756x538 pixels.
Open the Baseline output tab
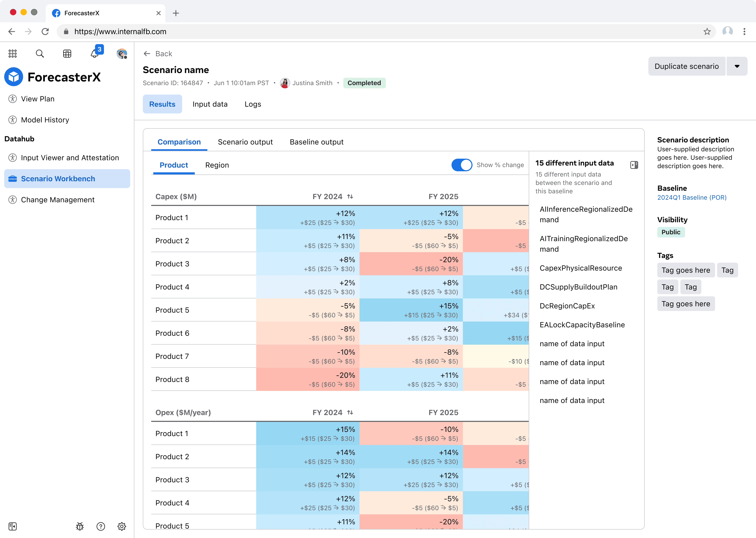[x=316, y=142]
